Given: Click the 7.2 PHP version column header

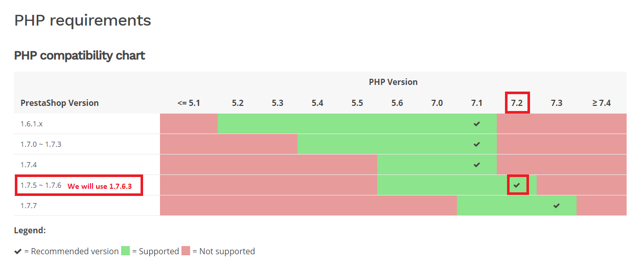Looking at the screenshot, I should pyautogui.click(x=517, y=103).
